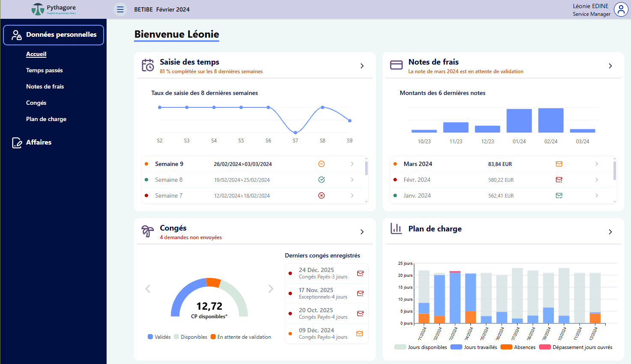Click the green check icon for Semaine 8

tap(321, 180)
